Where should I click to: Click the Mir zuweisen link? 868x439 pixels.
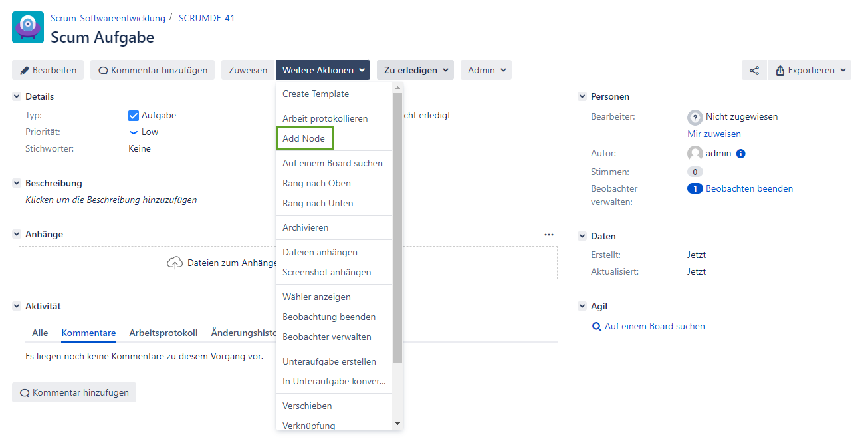714,134
